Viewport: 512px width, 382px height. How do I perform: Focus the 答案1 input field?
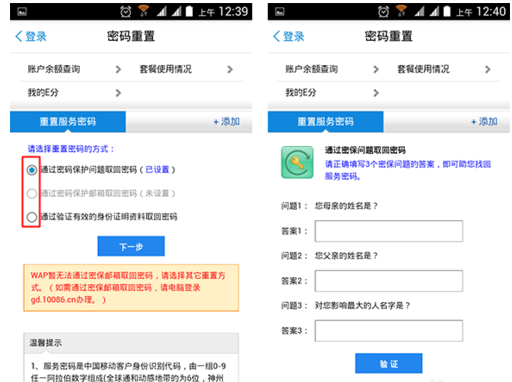pyautogui.click(x=389, y=231)
